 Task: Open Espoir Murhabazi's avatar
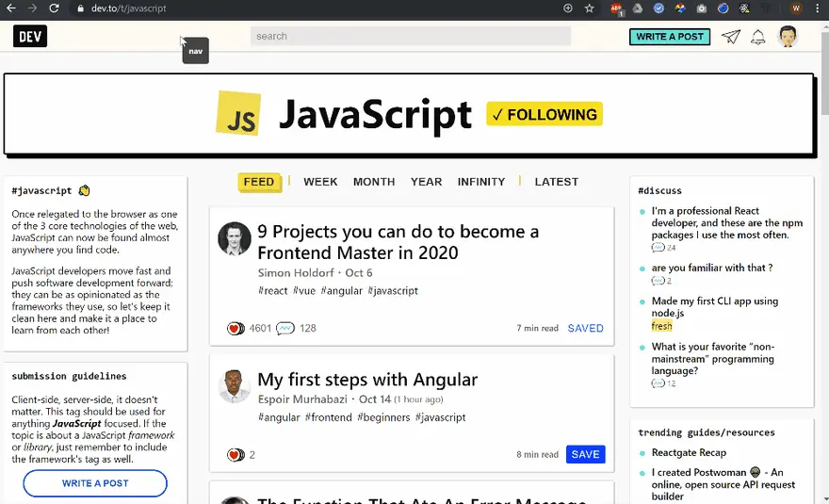point(235,386)
